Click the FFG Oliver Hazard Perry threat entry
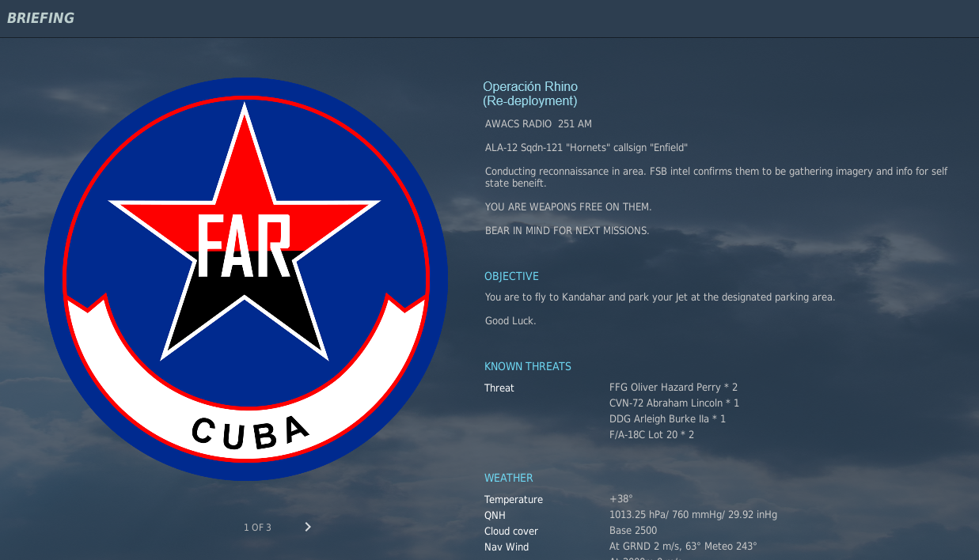 pyautogui.click(x=673, y=388)
